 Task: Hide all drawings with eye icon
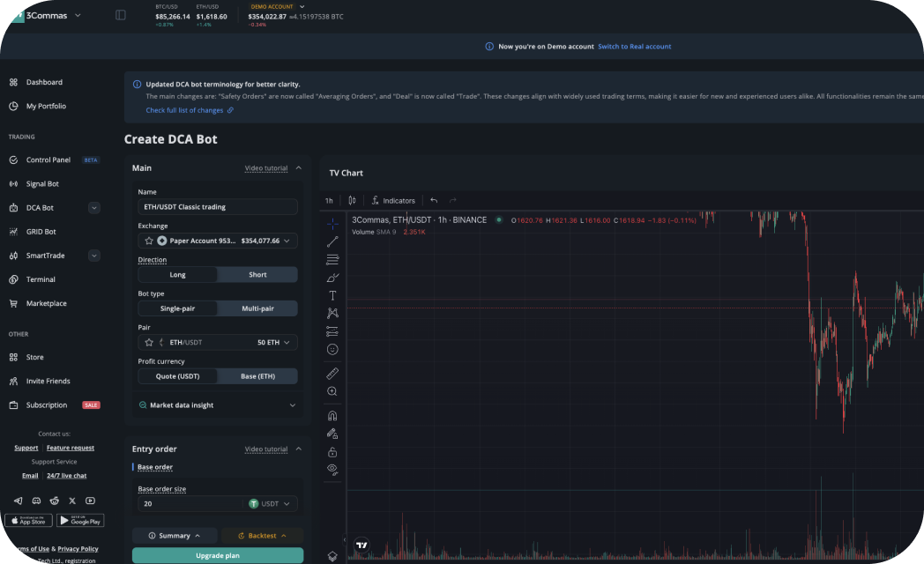[x=332, y=469]
